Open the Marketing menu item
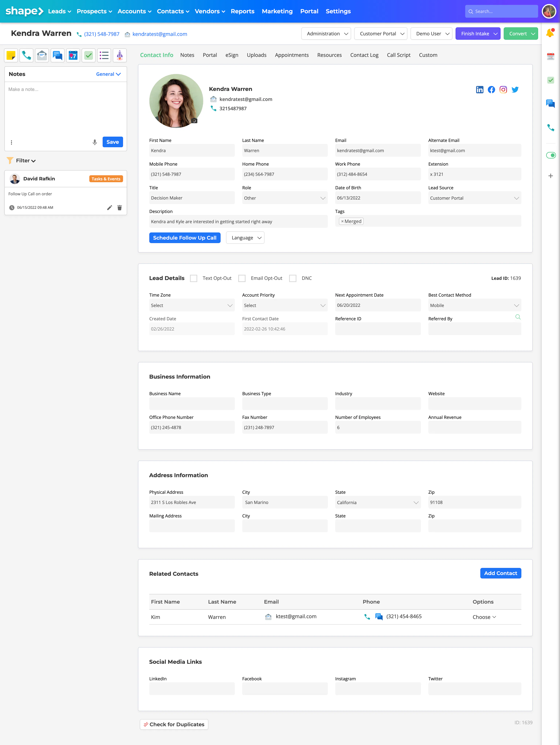This screenshot has height=745, width=560. [x=277, y=11]
